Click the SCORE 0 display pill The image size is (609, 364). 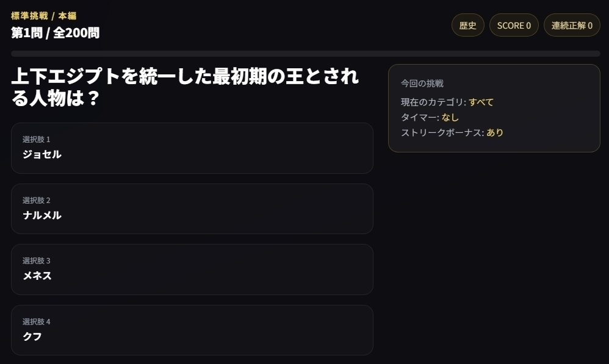(x=514, y=25)
